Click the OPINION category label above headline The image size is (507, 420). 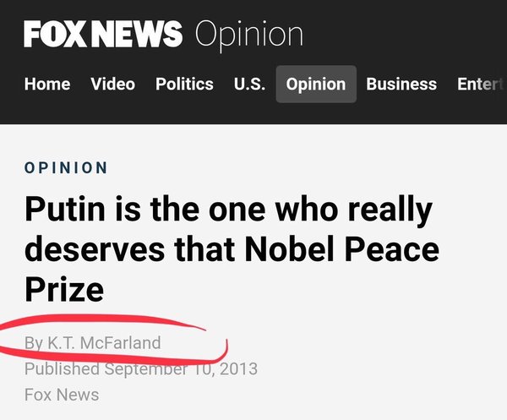click(x=66, y=167)
